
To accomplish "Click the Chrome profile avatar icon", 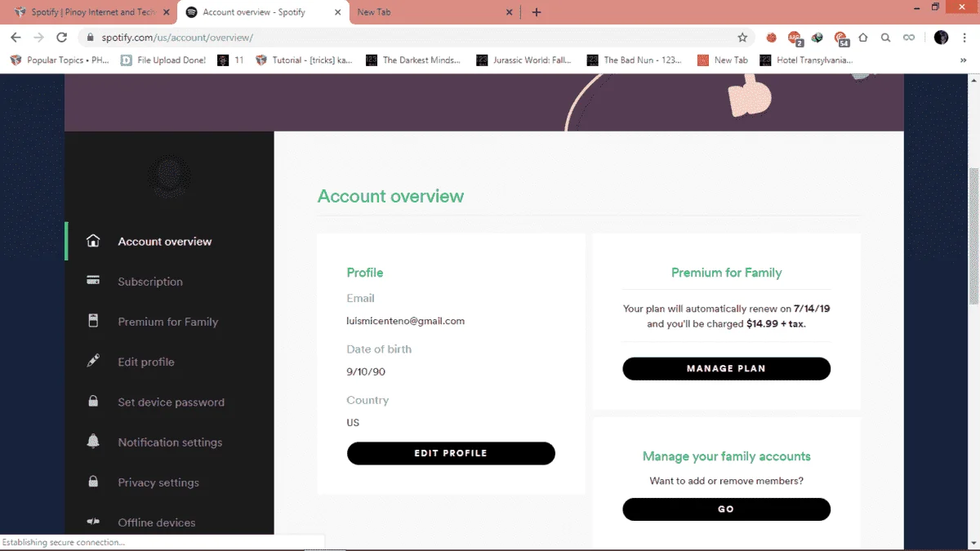I will tap(941, 38).
